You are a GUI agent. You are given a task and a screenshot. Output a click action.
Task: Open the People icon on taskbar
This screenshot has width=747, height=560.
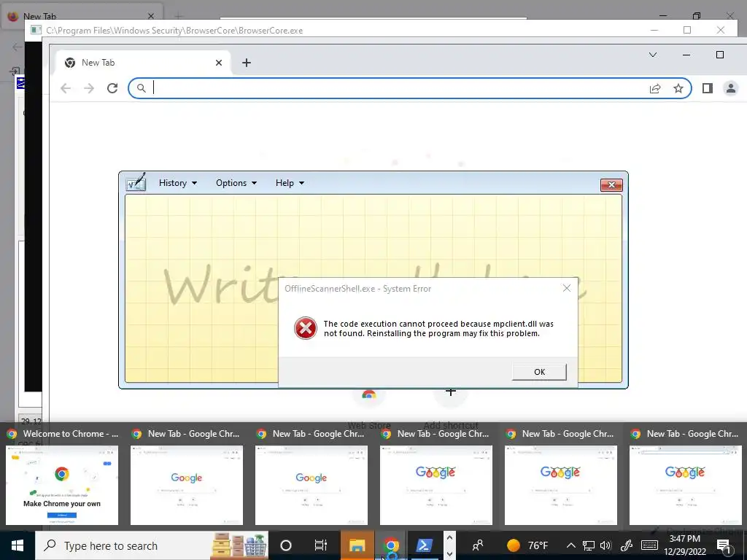click(x=477, y=545)
